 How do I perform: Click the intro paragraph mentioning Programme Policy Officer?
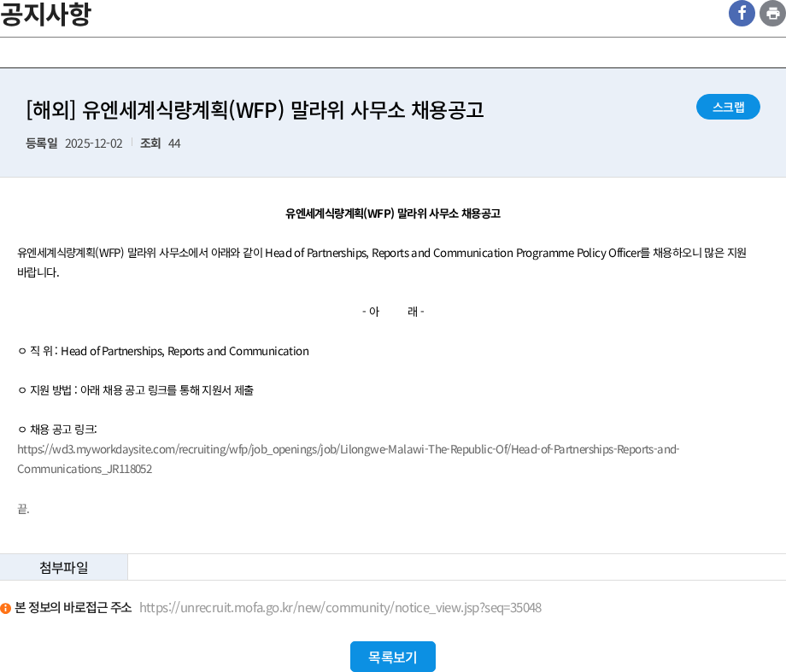382,263
